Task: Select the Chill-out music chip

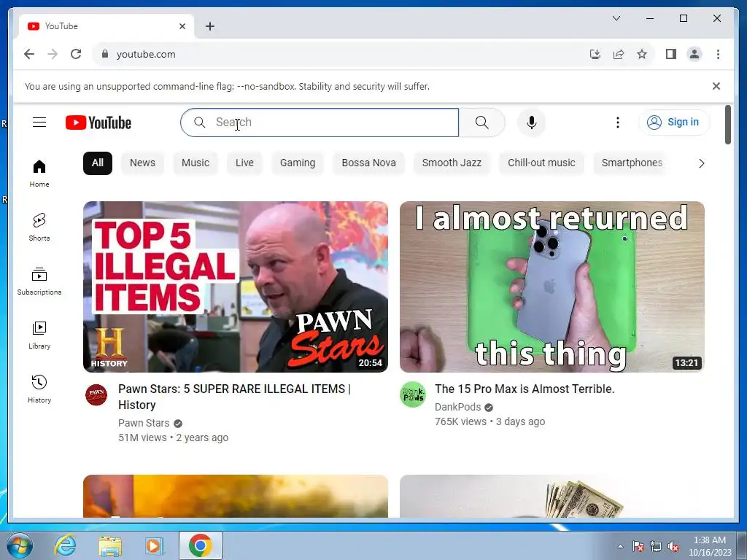Action: pyautogui.click(x=542, y=163)
